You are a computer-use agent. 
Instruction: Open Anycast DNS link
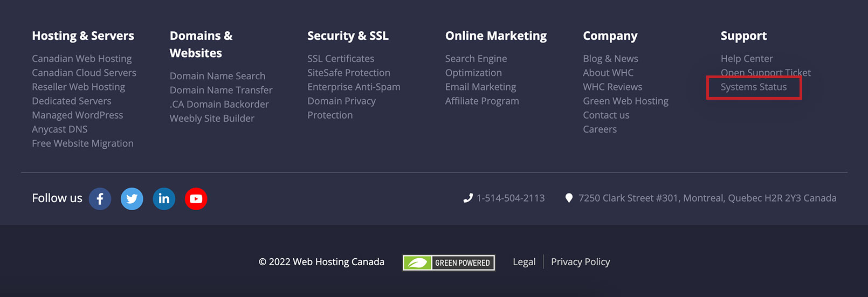point(59,129)
